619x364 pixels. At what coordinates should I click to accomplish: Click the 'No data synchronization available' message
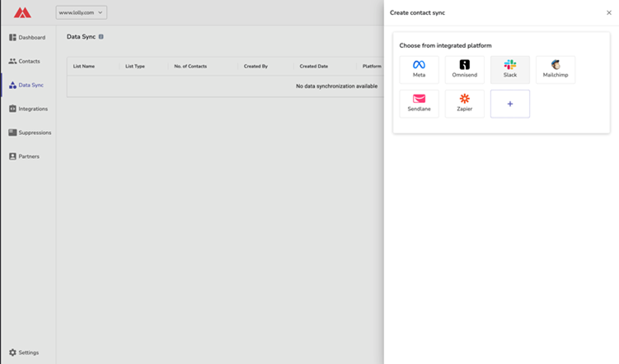point(337,86)
